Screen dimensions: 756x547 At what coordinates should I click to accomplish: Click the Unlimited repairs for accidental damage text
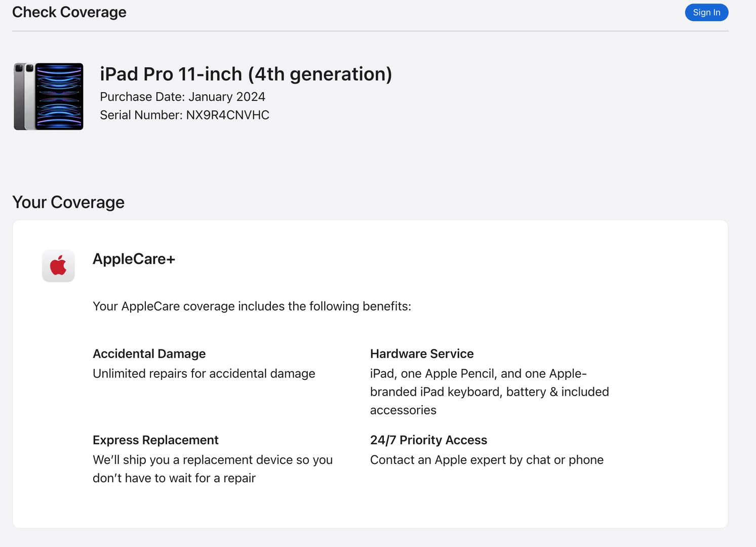(x=204, y=374)
